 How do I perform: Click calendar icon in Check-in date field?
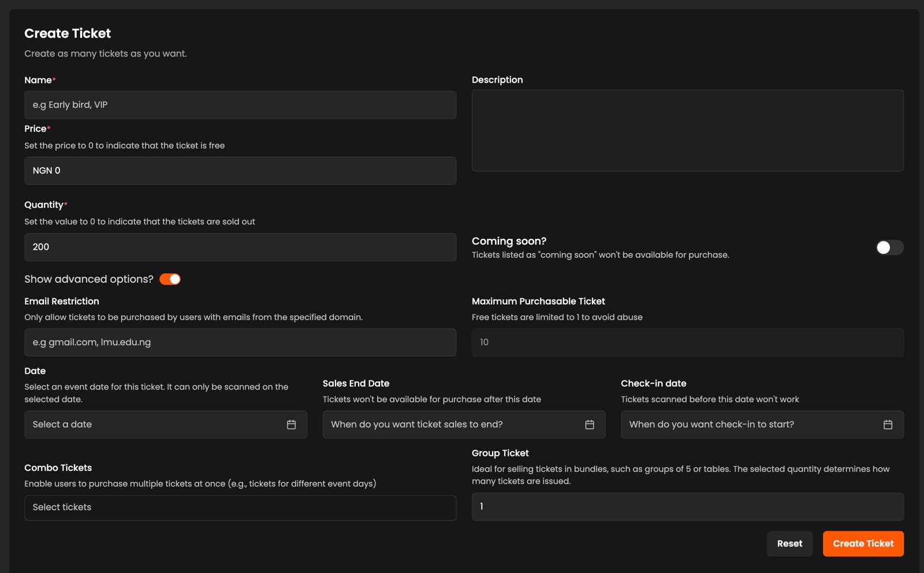(888, 425)
